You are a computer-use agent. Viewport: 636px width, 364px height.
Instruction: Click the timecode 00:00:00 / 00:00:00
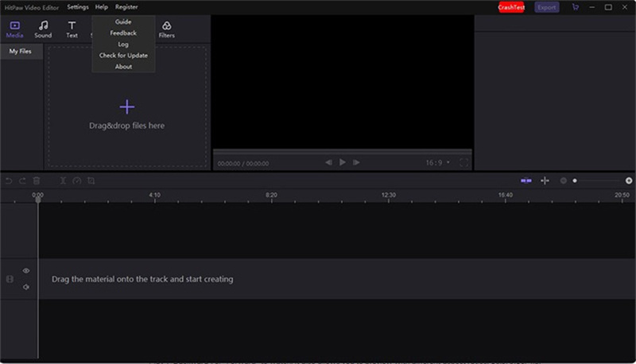point(243,164)
